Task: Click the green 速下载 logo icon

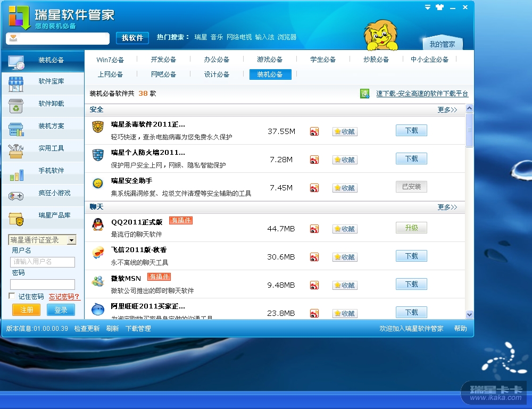Action: [x=365, y=94]
